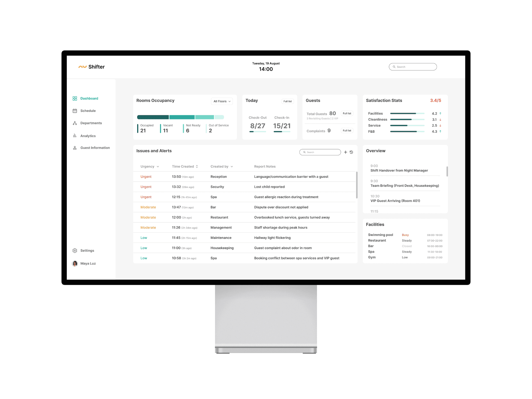Screen dimensions: 532x399
Task: Click the Rooms Occupancy progress bar
Action: point(180,117)
